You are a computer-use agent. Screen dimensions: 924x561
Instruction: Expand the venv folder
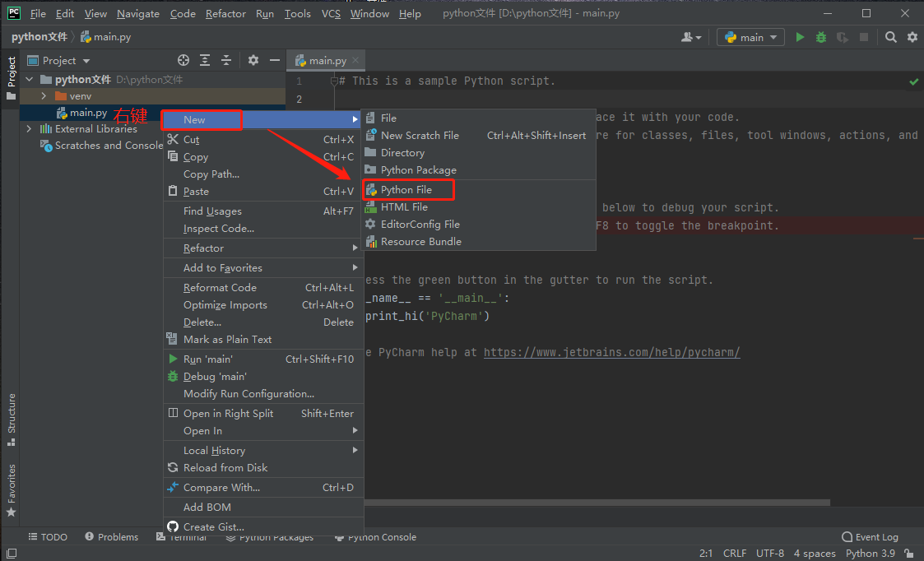click(44, 95)
